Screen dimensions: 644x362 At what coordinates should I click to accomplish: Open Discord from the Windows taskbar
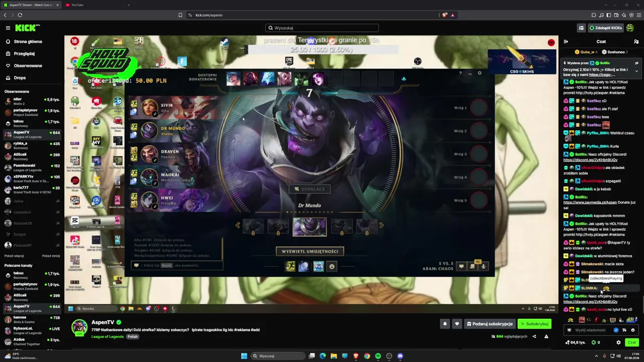(x=400, y=356)
